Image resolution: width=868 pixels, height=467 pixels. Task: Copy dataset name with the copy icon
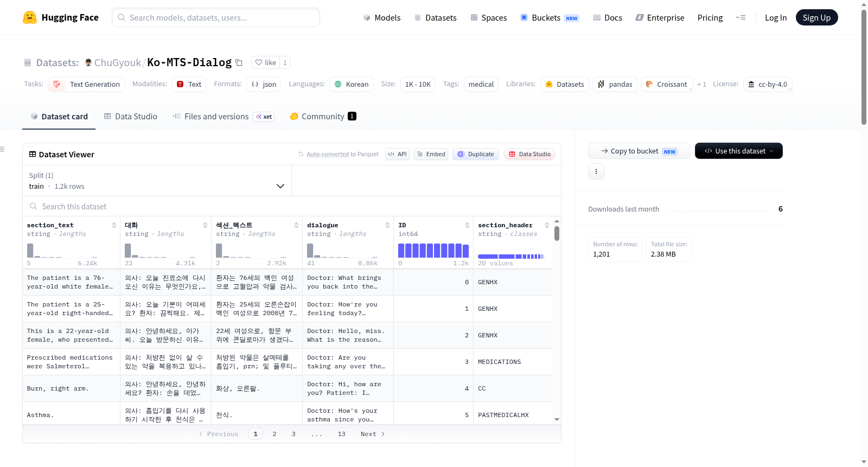(x=239, y=62)
